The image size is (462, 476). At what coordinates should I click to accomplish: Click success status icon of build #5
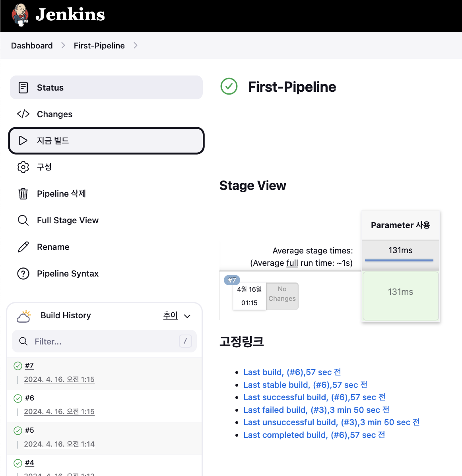18,430
